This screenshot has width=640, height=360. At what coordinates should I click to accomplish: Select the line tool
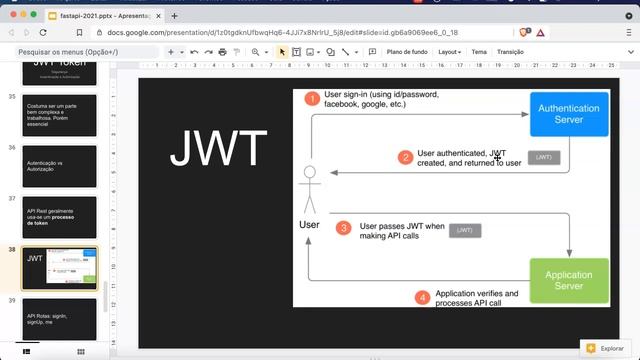[345, 52]
